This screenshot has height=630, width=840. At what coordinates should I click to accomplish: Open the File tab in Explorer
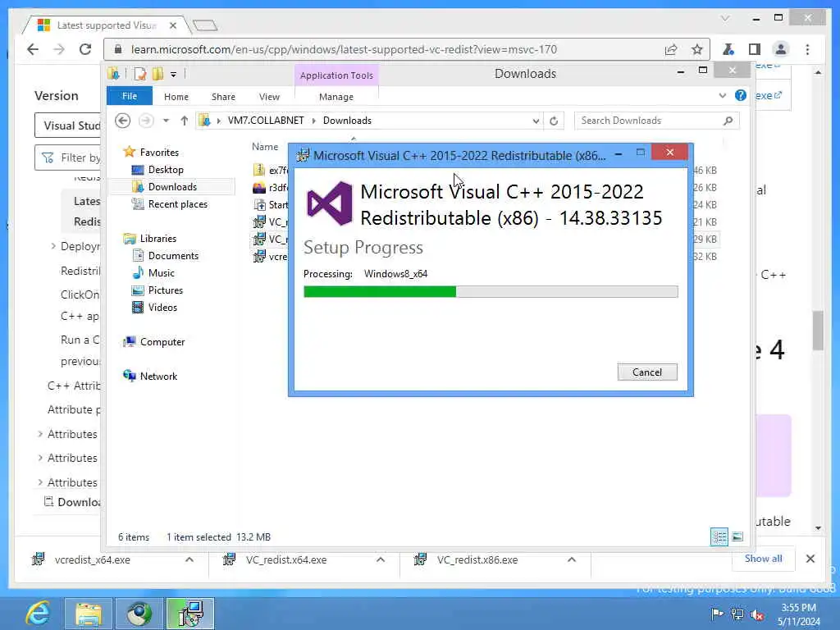[129, 97]
